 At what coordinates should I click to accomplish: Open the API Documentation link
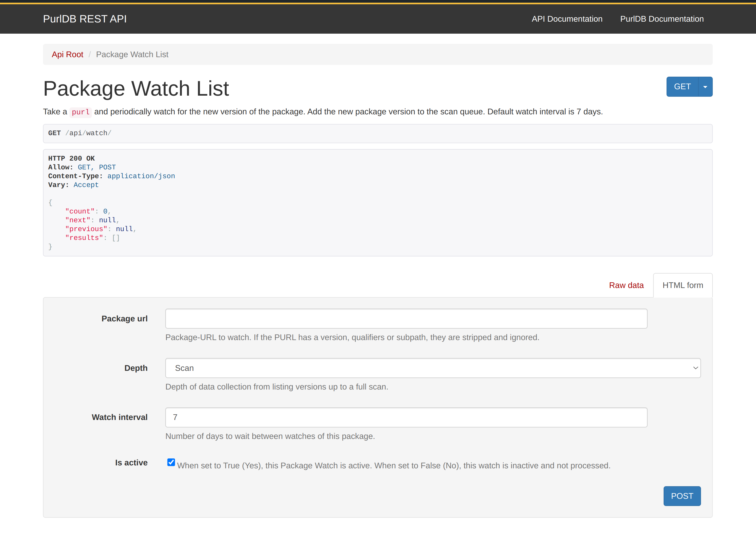(567, 19)
